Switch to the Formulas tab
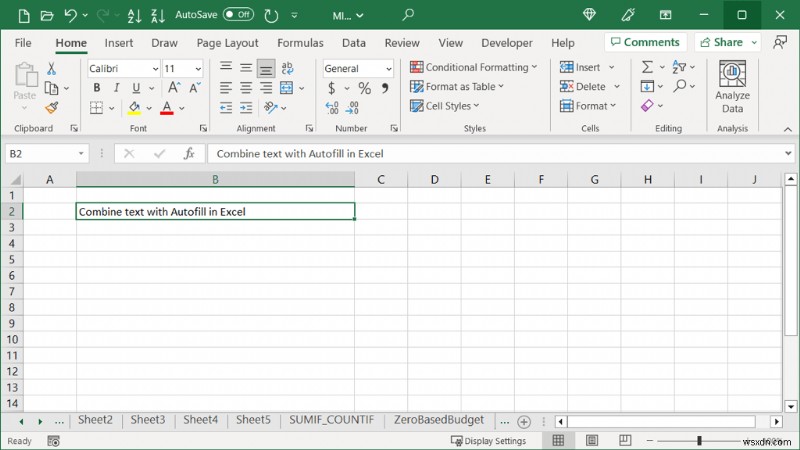This screenshot has width=800, height=450. point(300,43)
